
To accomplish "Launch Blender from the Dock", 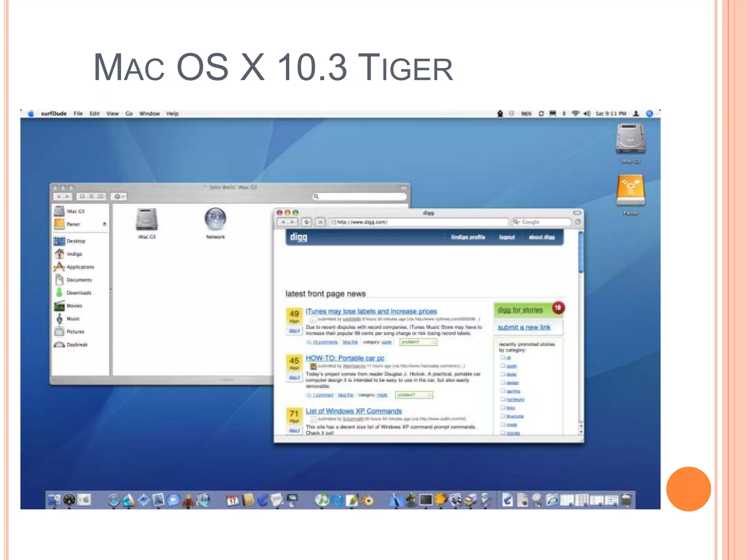I will tap(367, 500).
